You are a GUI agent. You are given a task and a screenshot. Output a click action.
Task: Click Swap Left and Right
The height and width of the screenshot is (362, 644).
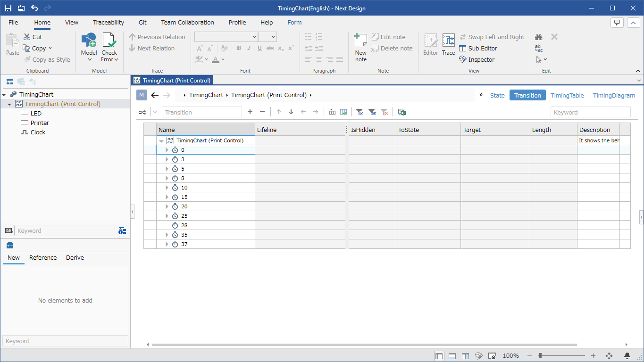(492, 37)
